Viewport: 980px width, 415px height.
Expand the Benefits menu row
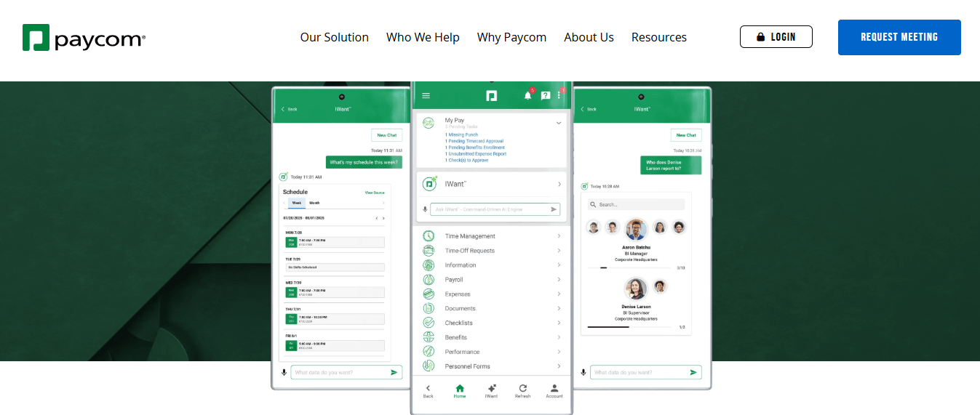pyautogui.click(x=492, y=337)
